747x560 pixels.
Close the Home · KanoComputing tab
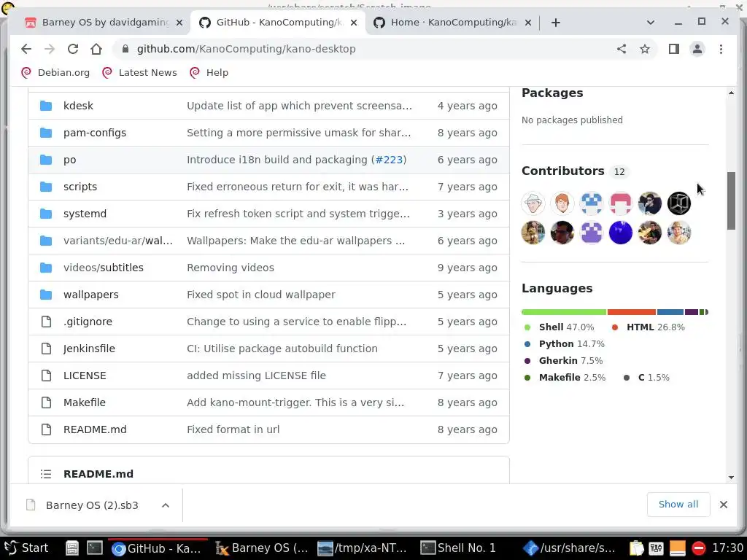[528, 23]
